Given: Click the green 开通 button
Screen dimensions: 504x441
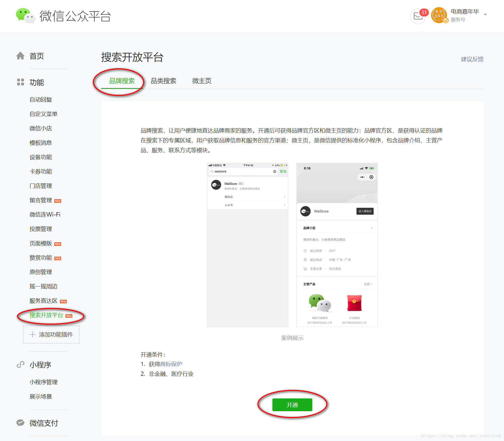Looking at the screenshot, I should 292,405.
